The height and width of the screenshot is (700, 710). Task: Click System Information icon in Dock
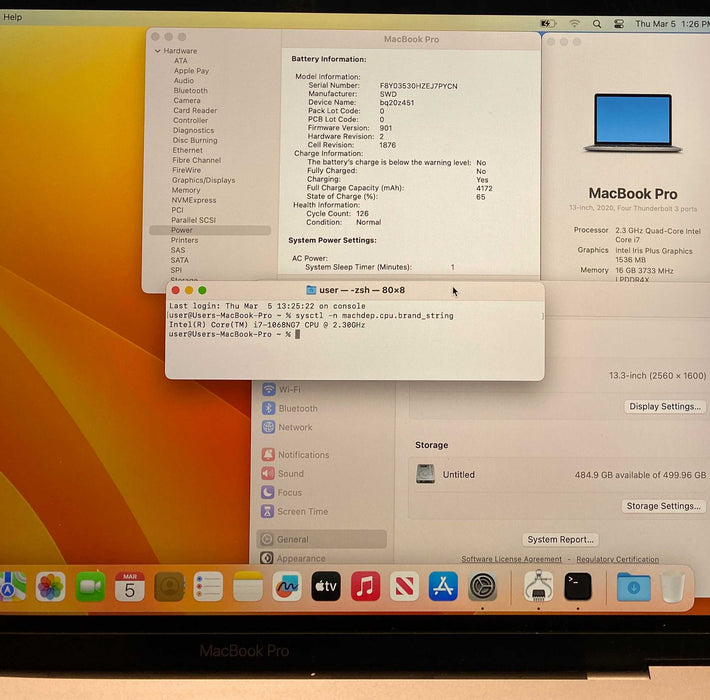pyautogui.click(x=538, y=585)
